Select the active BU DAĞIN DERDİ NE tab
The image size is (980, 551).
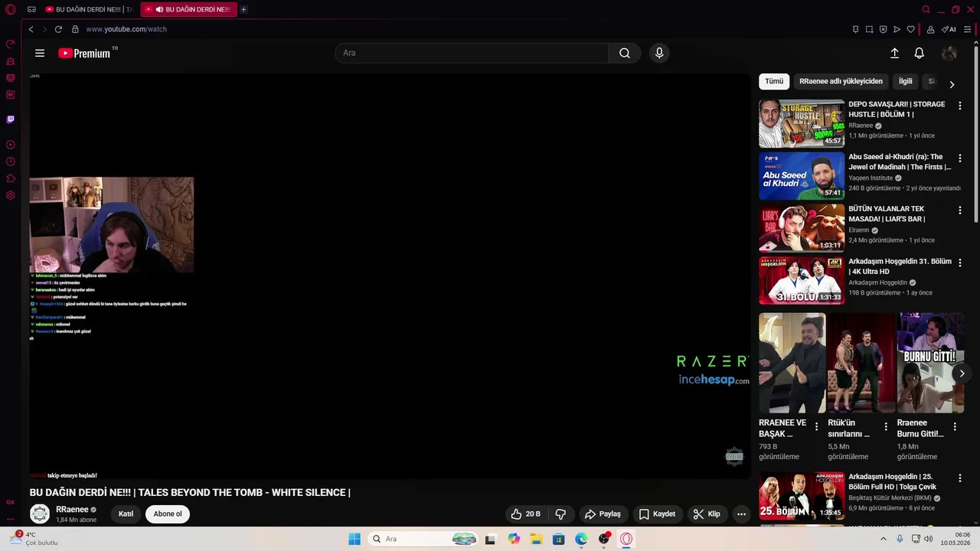[188, 9]
